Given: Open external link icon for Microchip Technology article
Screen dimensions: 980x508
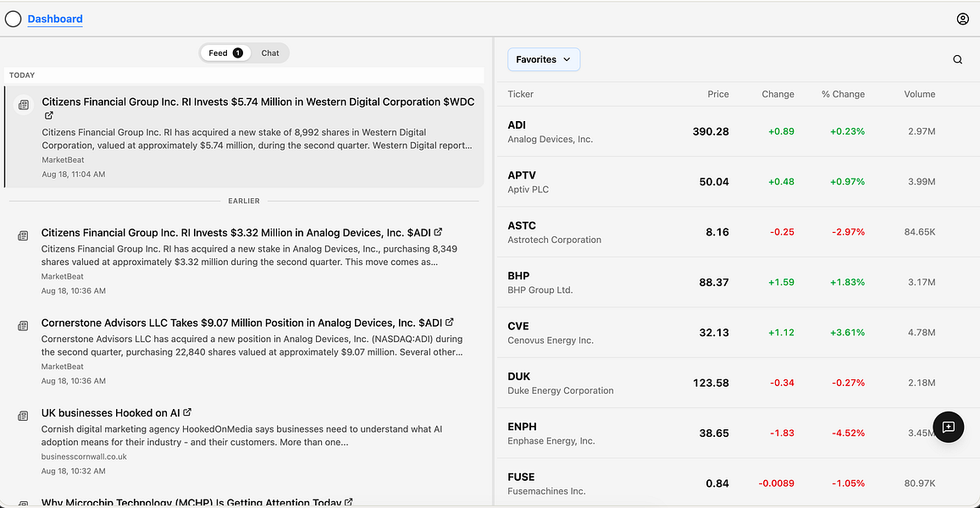Looking at the screenshot, I should [x=349, y=502].
